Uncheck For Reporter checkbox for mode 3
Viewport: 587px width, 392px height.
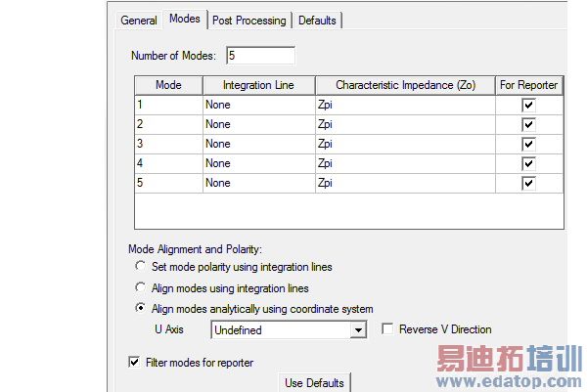528,144
